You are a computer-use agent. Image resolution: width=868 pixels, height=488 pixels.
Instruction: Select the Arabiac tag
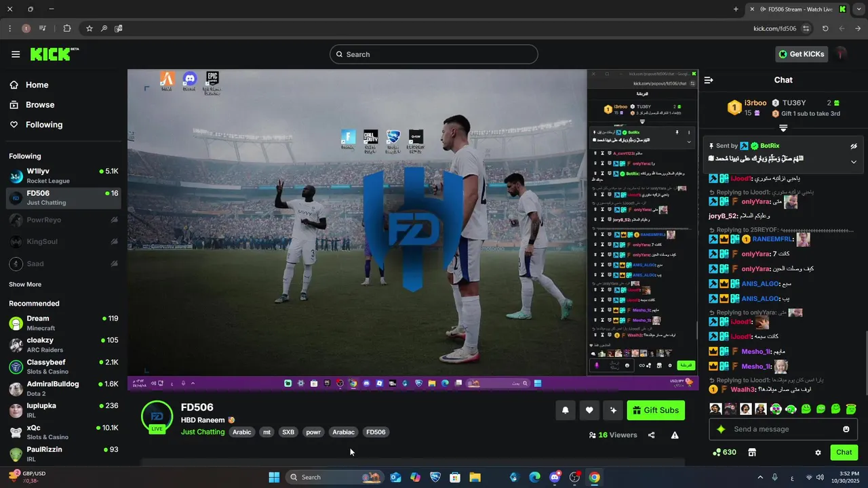343,432
